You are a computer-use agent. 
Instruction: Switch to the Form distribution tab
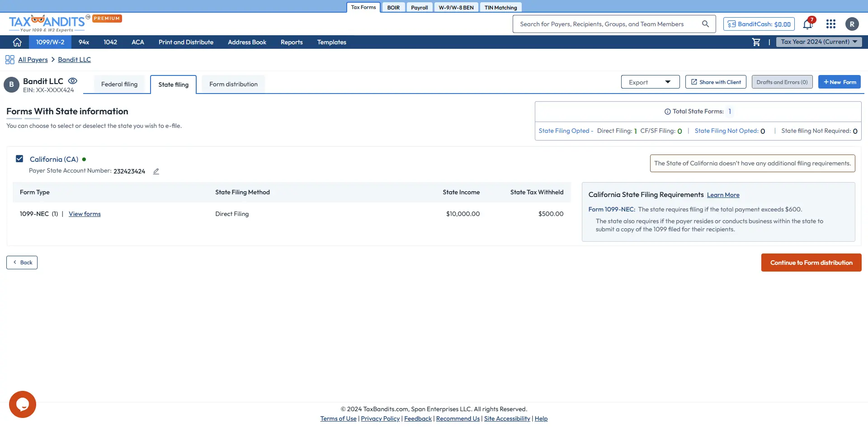pyautogui.click(x=234, y=84)
